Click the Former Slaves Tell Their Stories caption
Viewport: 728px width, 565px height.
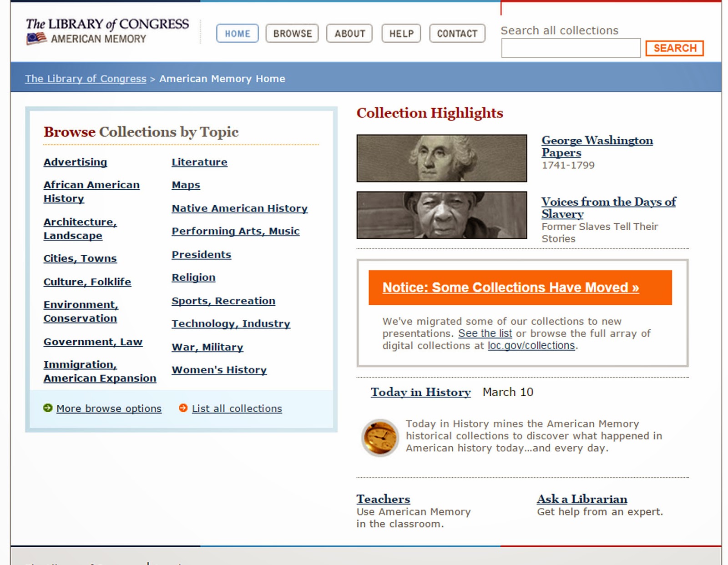tap(600, 232)
